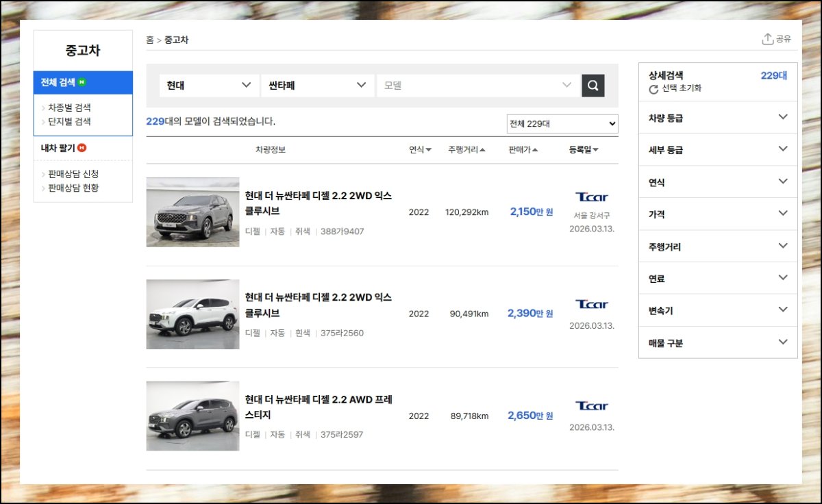Viewport: 822px width, 504px height.
Task: Expand the 연료 filter section
Action: click(718, 279)
